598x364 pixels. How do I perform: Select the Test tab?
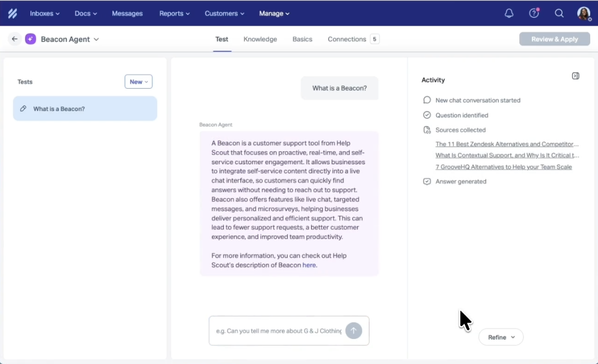[x=222, y=39]
